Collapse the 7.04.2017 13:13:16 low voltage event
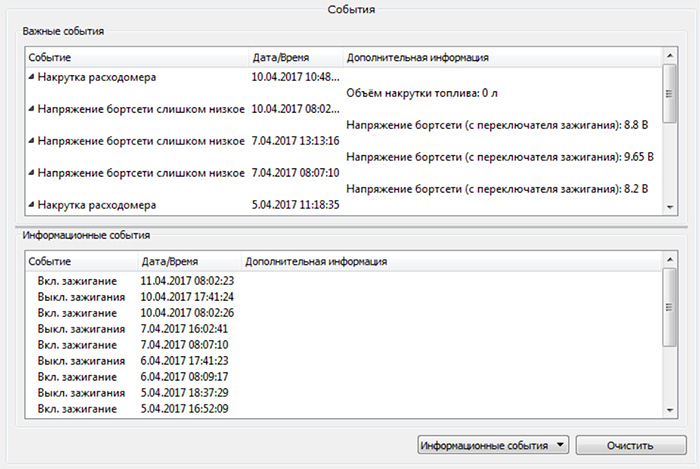This screenshot has height=469, width=700. click(31, 141)
